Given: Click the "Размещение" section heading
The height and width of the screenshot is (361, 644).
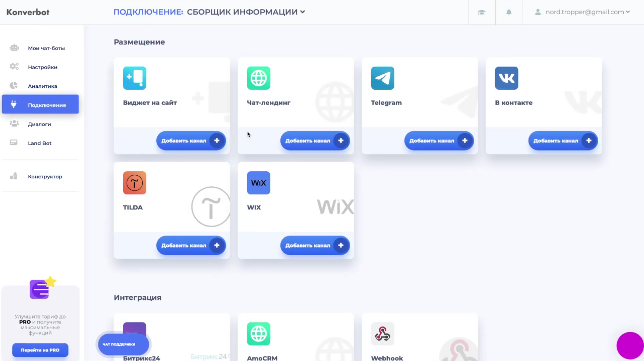Looking at the screenshot, I should (139, 42).
